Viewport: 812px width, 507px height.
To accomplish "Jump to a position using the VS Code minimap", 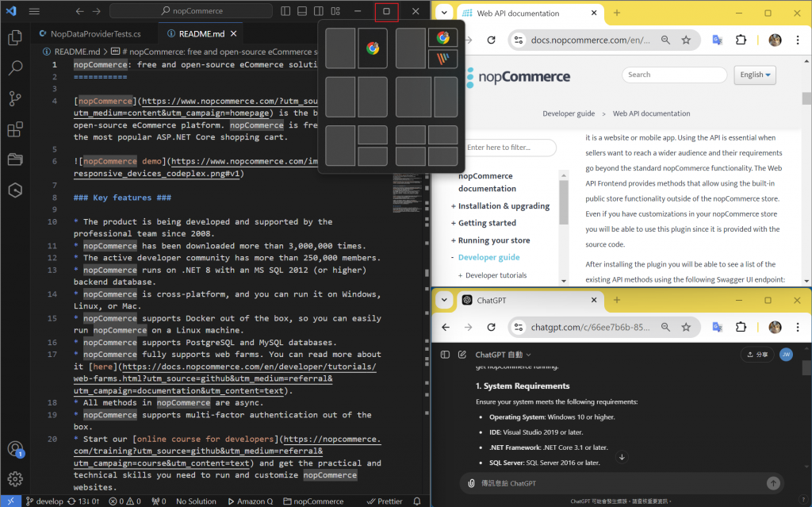I will click(x=407, y=193).
